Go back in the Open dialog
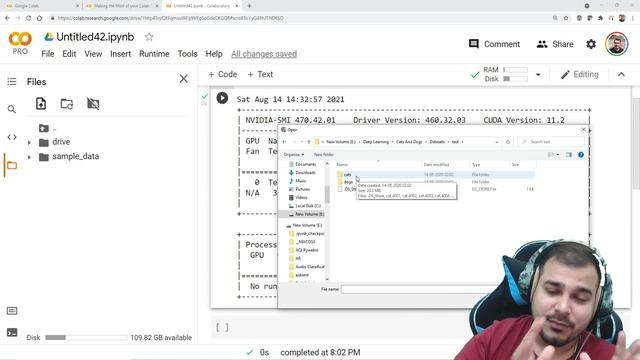The image size is (640, 360). (x=284, y=142)
